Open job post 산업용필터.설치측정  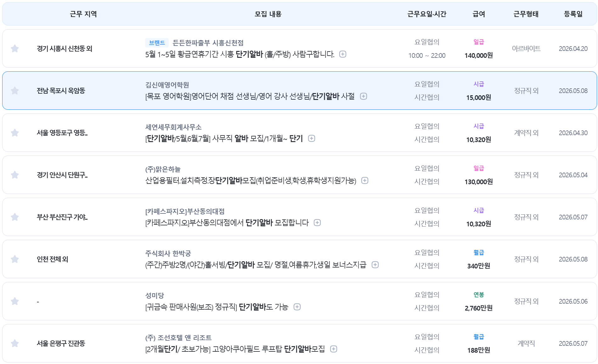pyautogui.click(x=251, y=180)
